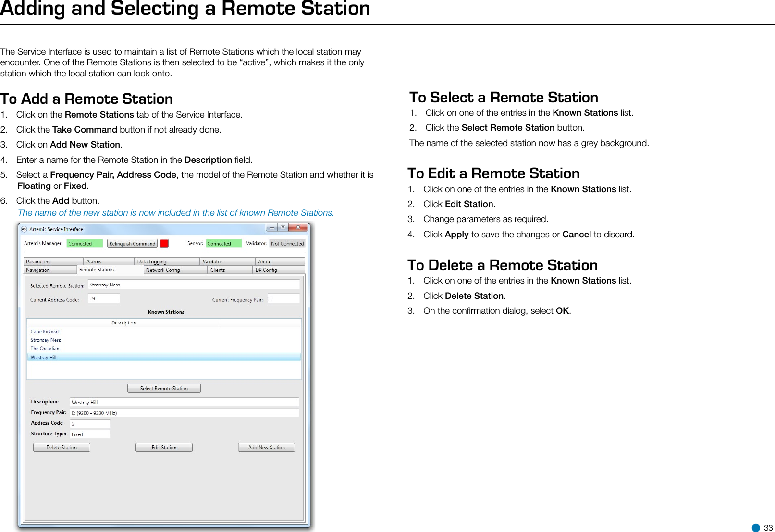
Task: Click the Sensor Connected status box
Action: (224, 244)
